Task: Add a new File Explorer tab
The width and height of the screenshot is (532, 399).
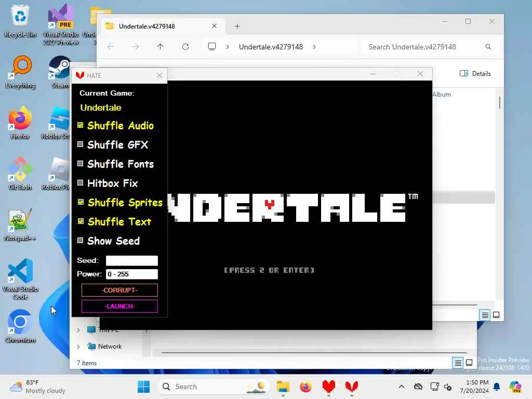Action: (x=237, y=26)
